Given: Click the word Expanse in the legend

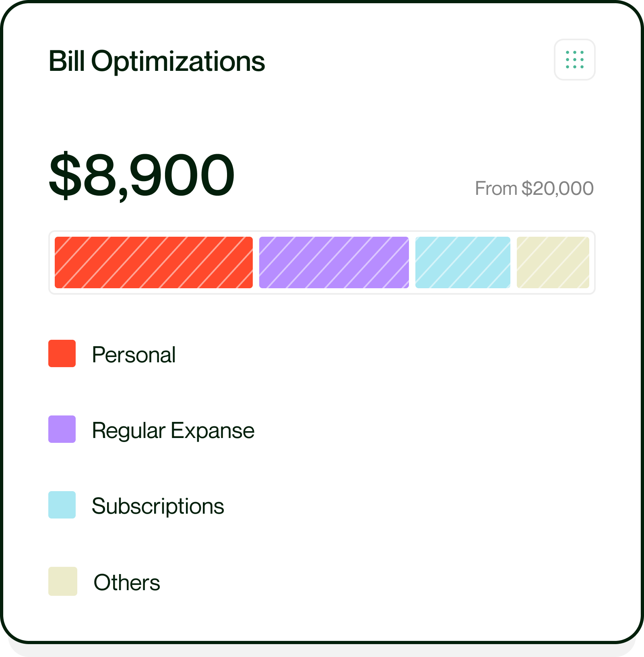Looking at the screenshot, I should tap(213, 431).
